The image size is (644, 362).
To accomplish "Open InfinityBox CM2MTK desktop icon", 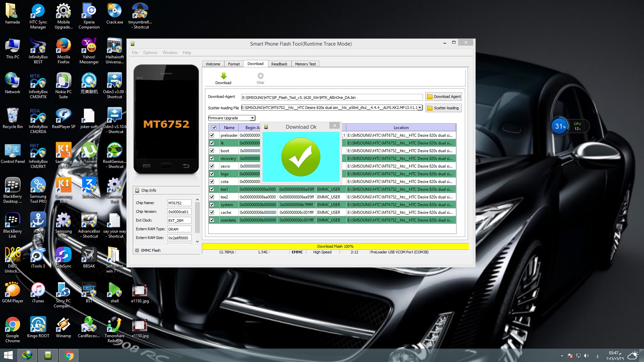I will point(38,86).
